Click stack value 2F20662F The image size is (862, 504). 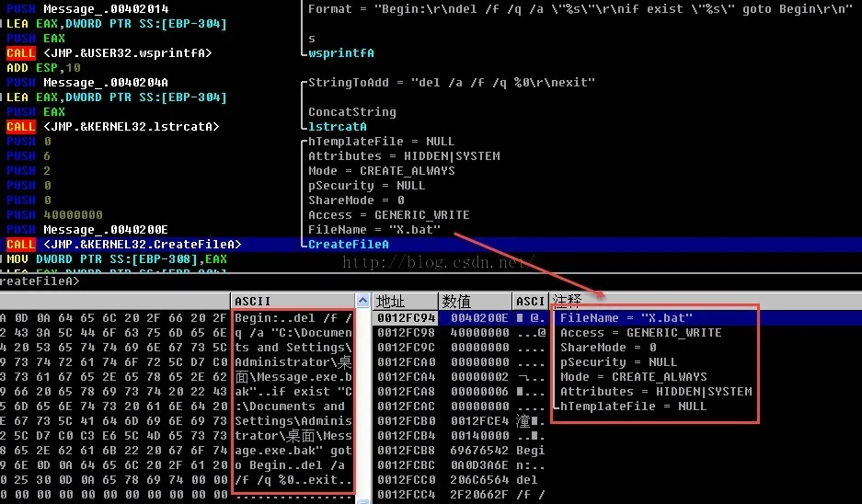point(479,495)
